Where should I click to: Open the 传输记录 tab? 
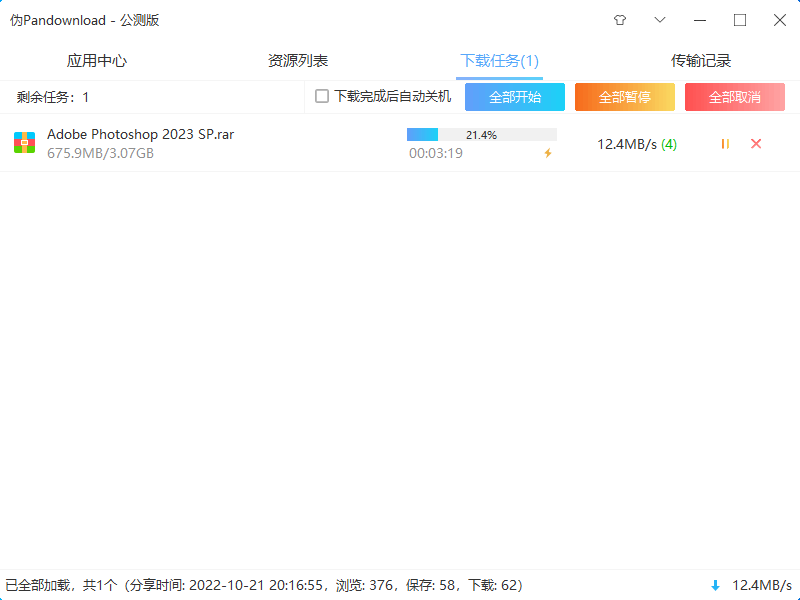click(701, 61)
